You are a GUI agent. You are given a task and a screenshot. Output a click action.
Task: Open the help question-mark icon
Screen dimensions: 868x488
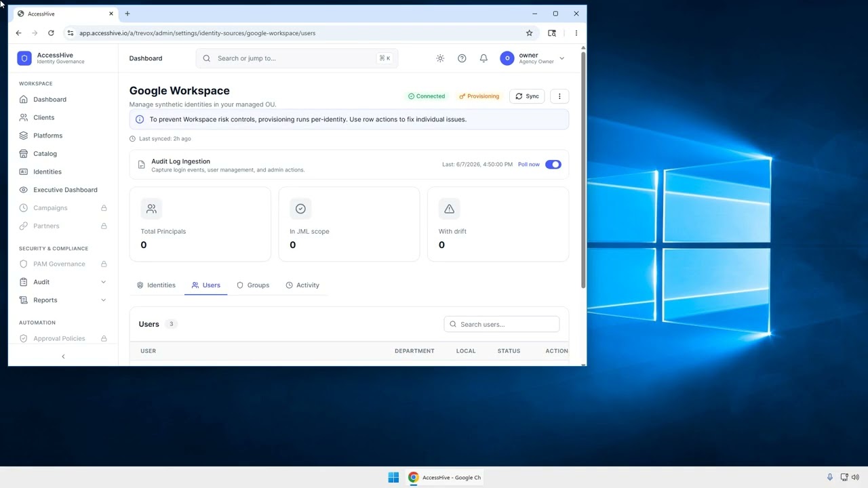pyautogui.click(x=462, y=58)
